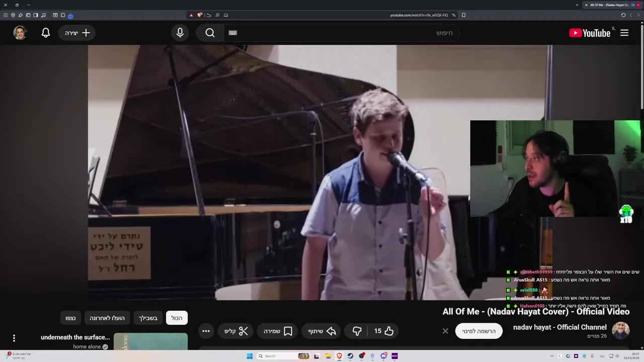This screenshot has height=362, width=644.
Task: Open underneath the surface video thumbnail
Action: pos(150,342)
